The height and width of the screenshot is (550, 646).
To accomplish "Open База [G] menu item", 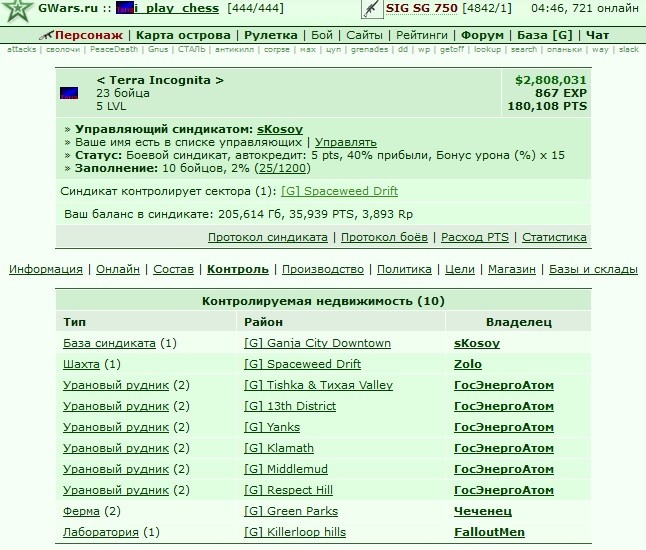I will 545,35.
